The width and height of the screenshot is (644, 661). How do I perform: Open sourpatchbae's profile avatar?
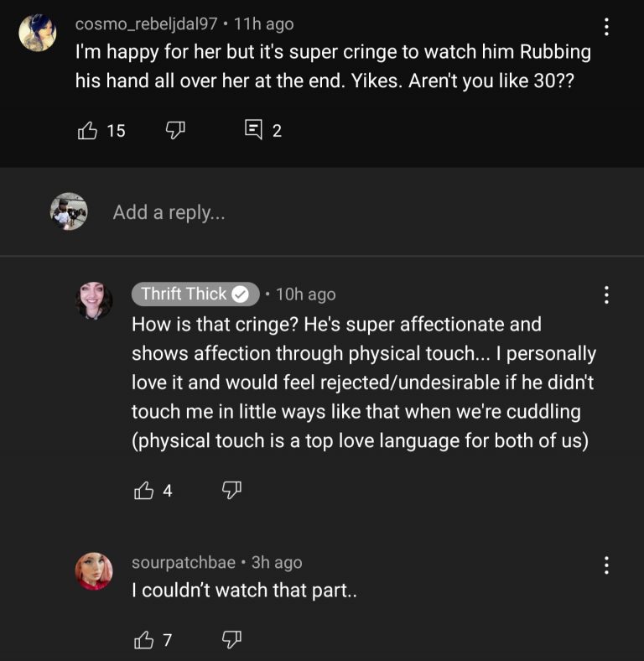(94, 570)
